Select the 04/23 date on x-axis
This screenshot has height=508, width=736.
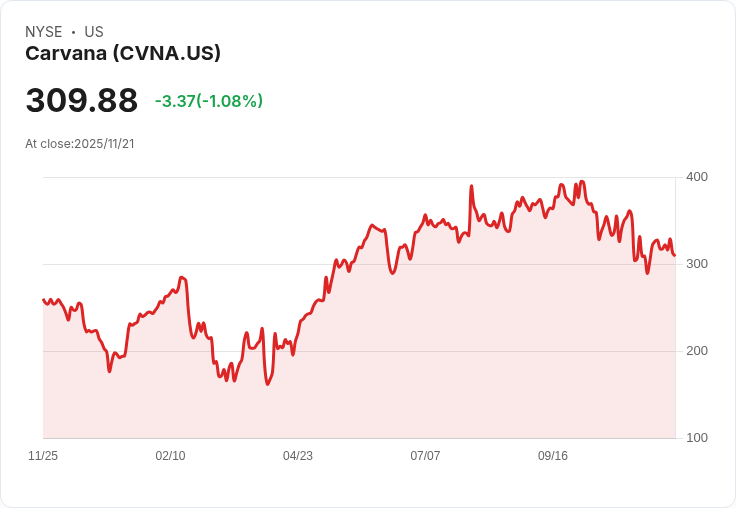point(298,456)
